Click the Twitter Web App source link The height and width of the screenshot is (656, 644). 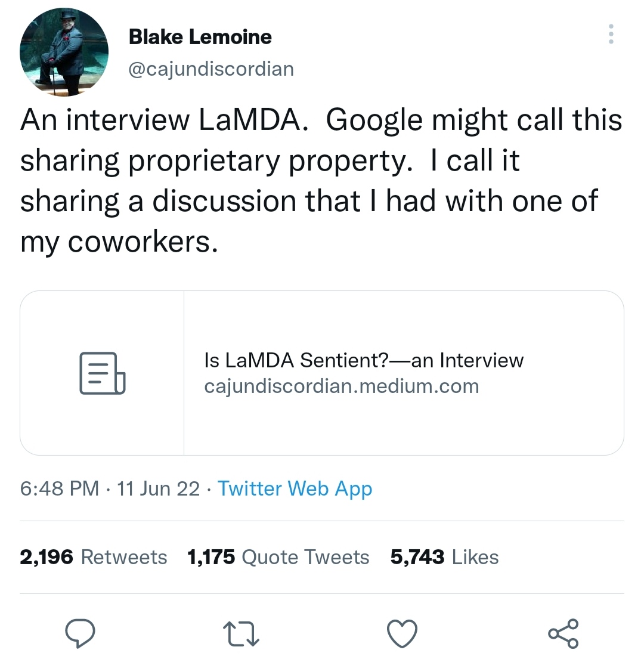coord(295,488)
